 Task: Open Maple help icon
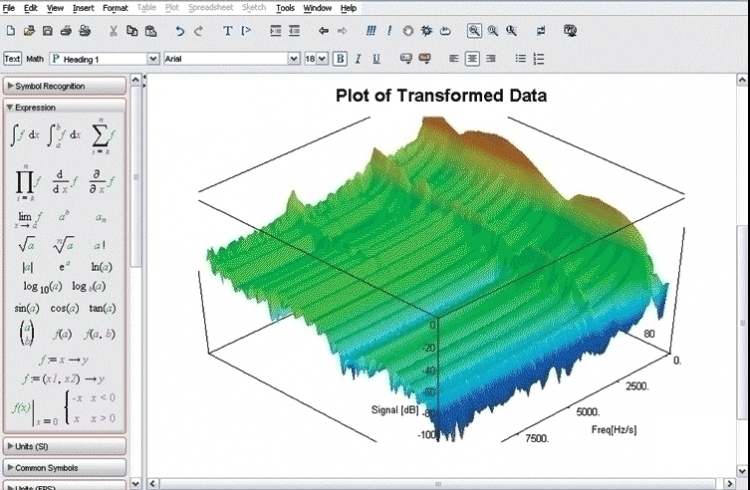(570, 31)
